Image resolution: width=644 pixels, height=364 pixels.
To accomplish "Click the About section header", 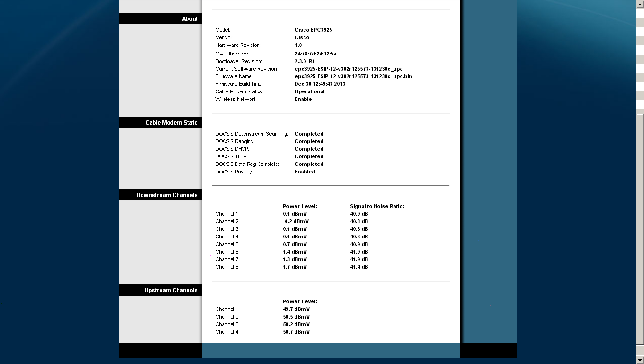I will point(161,19).
